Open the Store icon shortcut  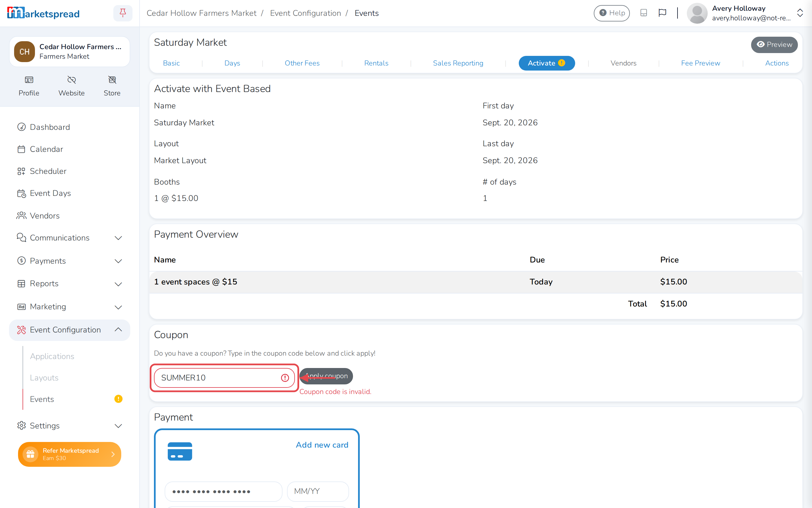coord(112,86)
